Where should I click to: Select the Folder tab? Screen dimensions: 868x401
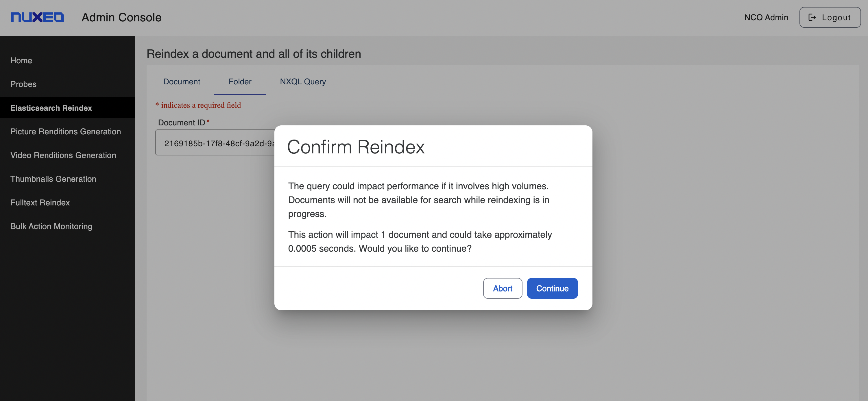[240, 82]
